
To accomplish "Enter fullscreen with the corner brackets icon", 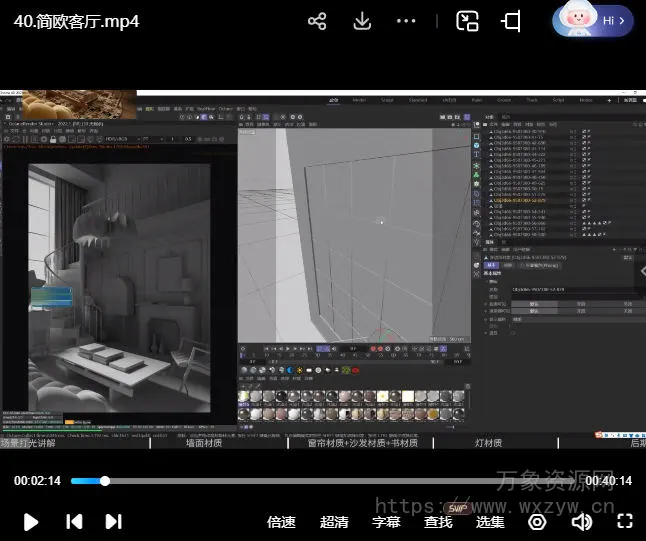I will pyautogui.click(x=624, y=521).
